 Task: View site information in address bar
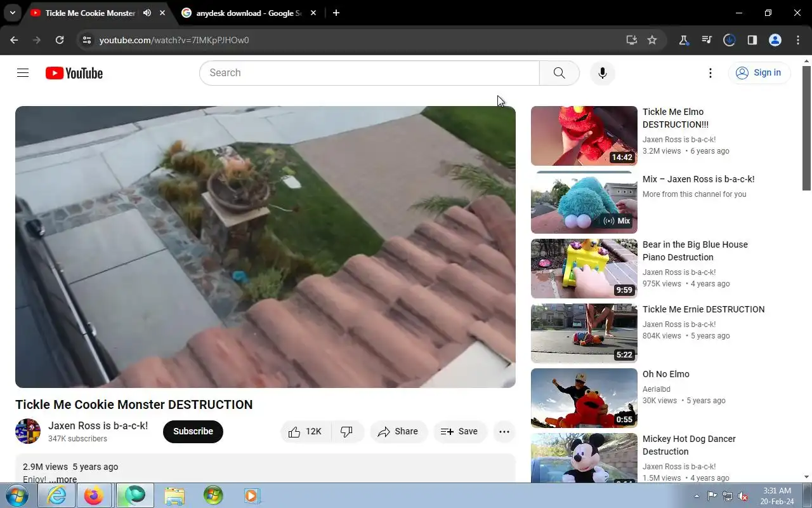pyautogui.click(x=87, y=40)
